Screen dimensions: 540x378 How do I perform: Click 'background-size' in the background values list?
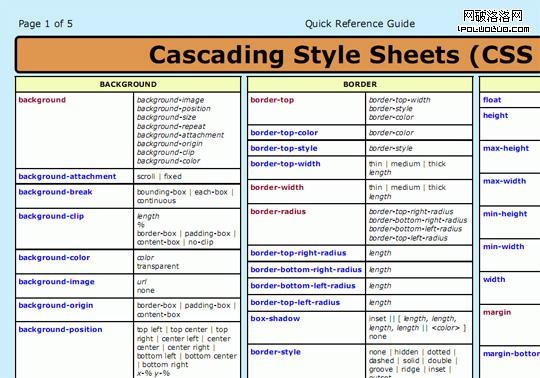pyautogui.click(x=166, y=117)
